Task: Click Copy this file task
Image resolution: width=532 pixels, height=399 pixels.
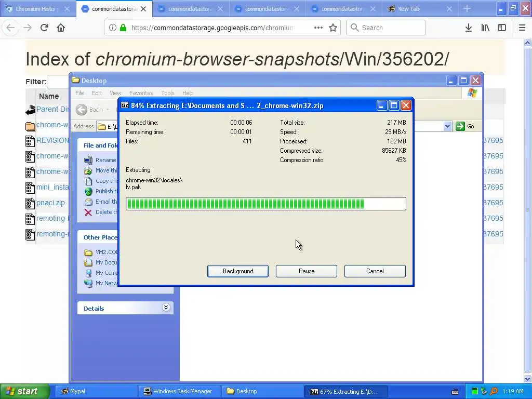Action: (x=107, y=181)
